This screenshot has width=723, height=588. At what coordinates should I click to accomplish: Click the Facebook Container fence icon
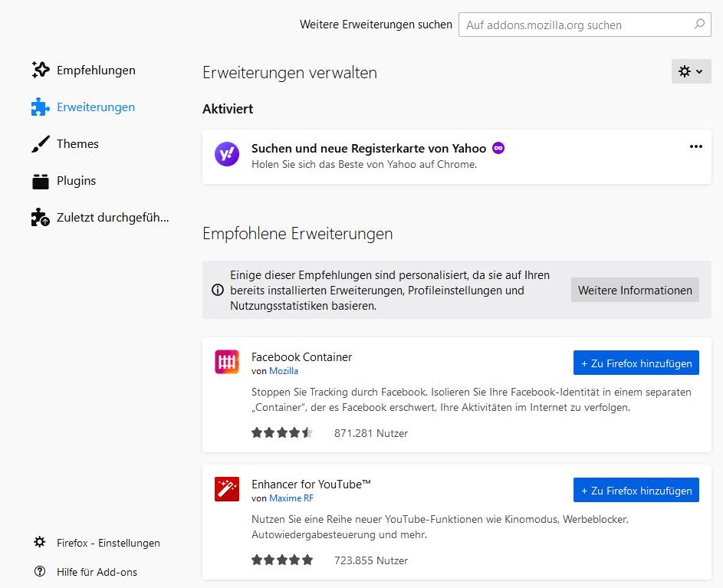click(227, 362)
